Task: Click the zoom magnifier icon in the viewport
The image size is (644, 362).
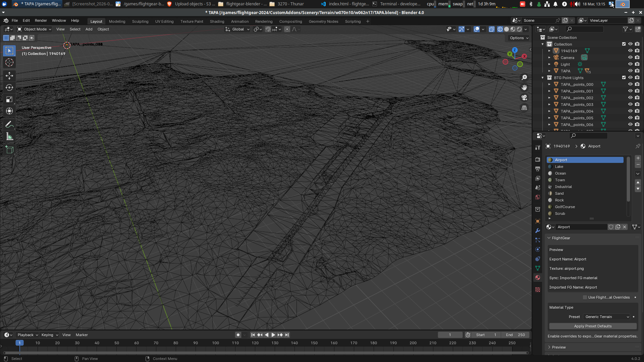Action: 524,77
